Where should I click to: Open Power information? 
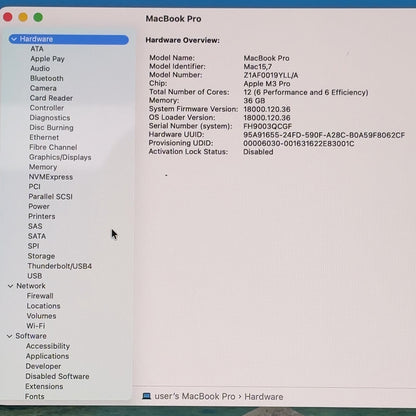coord(39,207)
